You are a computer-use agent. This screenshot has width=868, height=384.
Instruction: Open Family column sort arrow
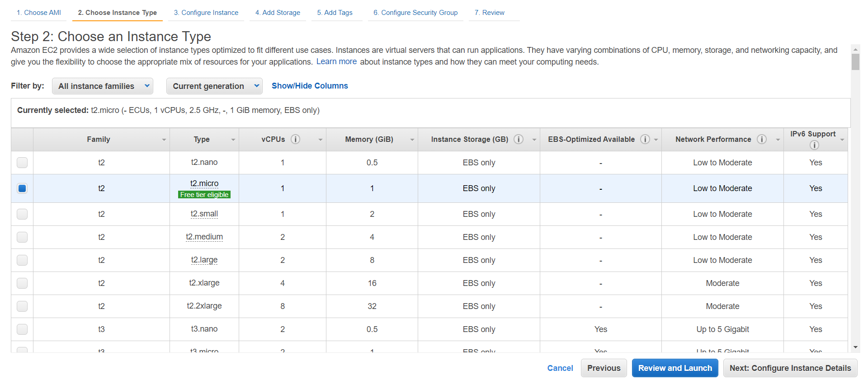(x=164, y=140)
